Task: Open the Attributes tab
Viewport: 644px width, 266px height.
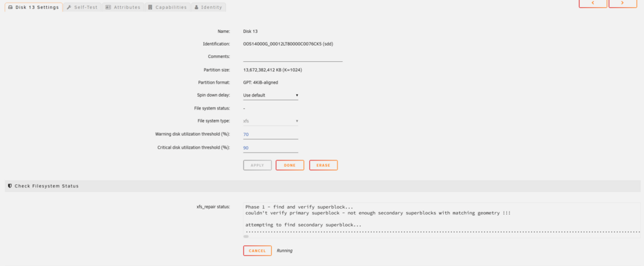Action: coord(123,7)
